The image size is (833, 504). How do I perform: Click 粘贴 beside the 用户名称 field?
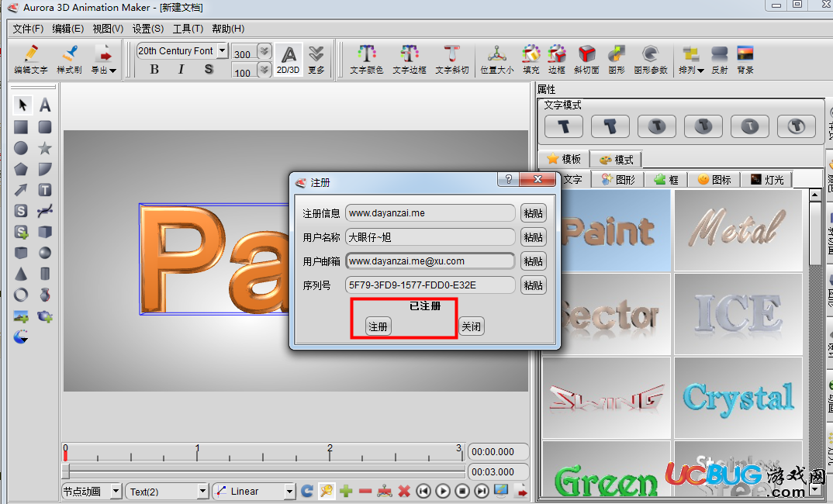[x=534, y=236]
